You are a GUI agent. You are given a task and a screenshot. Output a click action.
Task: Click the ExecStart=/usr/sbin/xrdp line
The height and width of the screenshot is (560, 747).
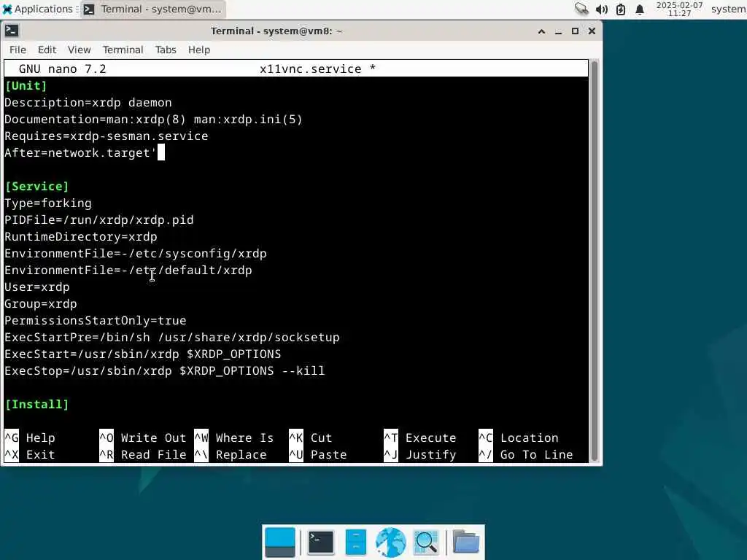(143, 354)
